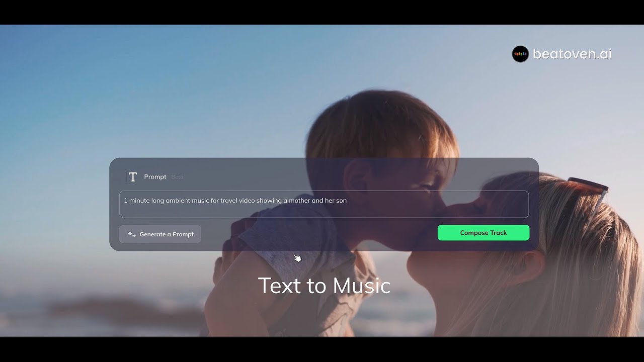The width and height of the screenshot is (644, 362).
Task: Click the "beatoven.ai" brand name text
Action: click(572, 54)
